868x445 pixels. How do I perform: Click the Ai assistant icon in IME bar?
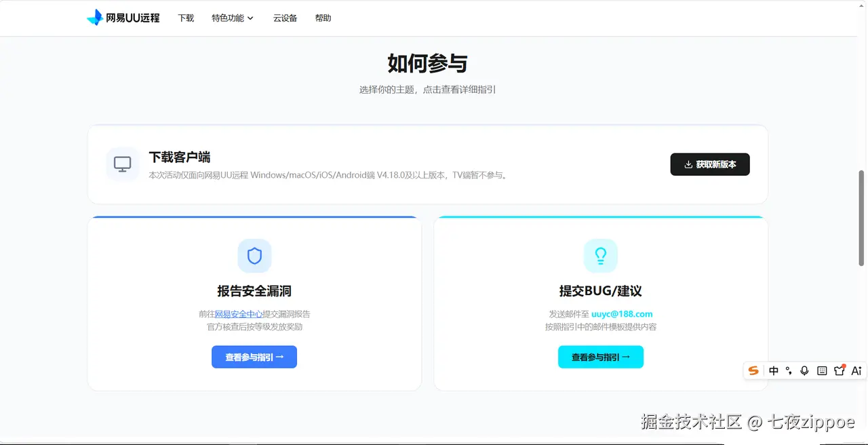[856, 370]
